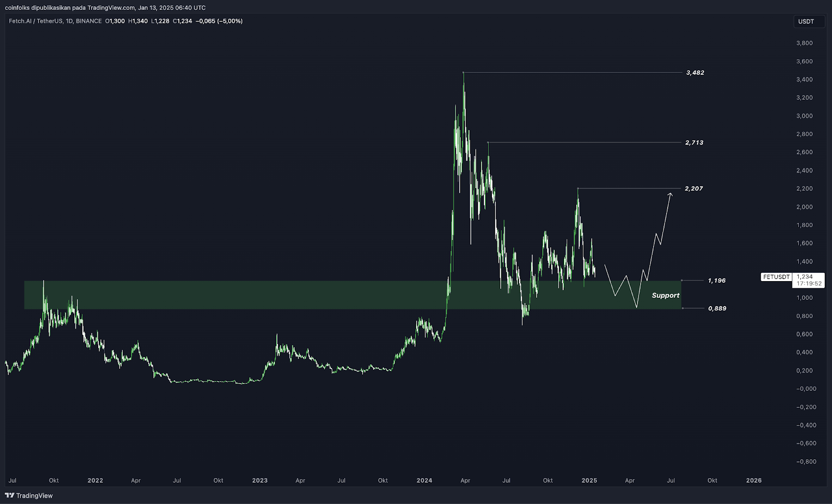The image size is (832, 504).
Task: Click the Okt label just before 2022
Action: click(x=54, y=481)
